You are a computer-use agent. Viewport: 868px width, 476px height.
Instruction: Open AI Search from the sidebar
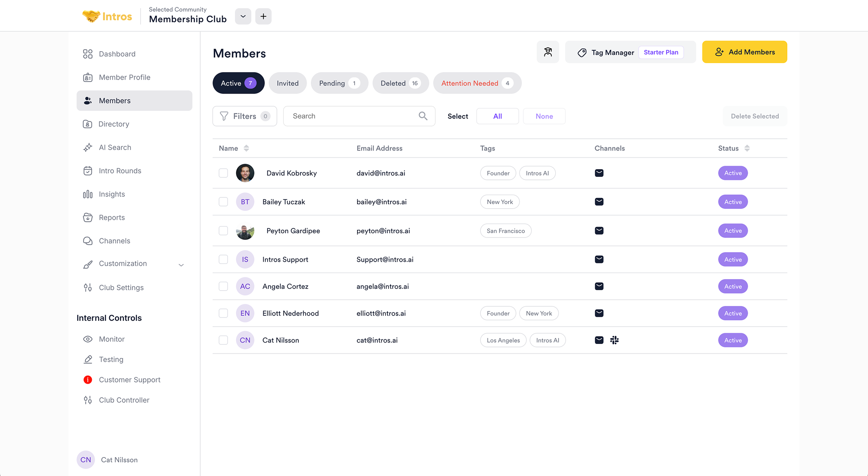coord(115,147)
